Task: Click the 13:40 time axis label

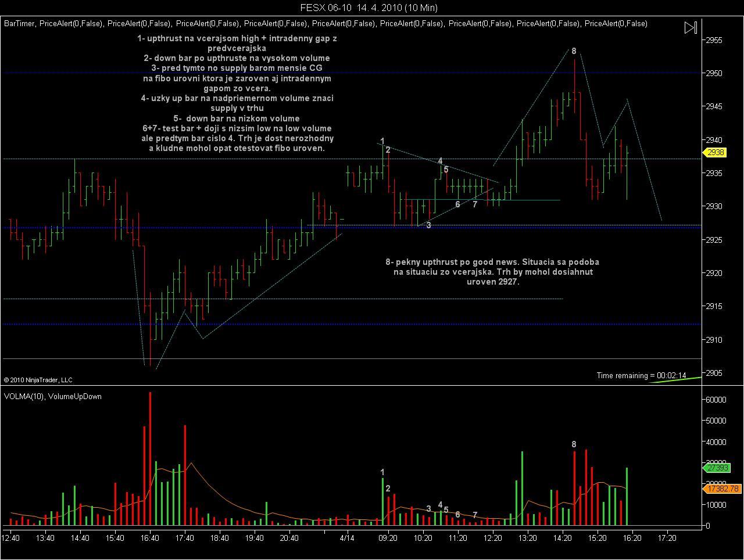Action: click(x=45, y=538)
